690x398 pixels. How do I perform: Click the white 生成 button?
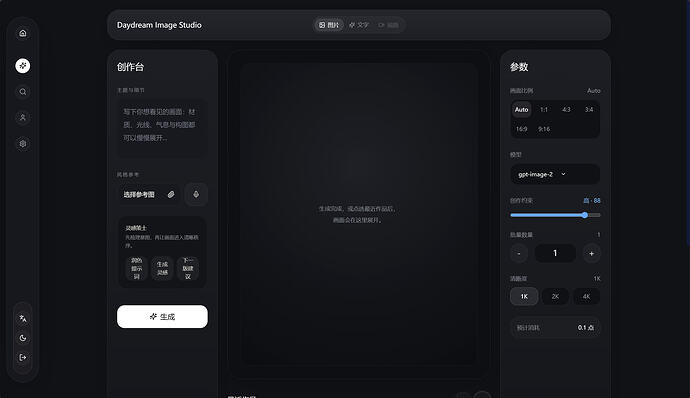pos(162,317)
